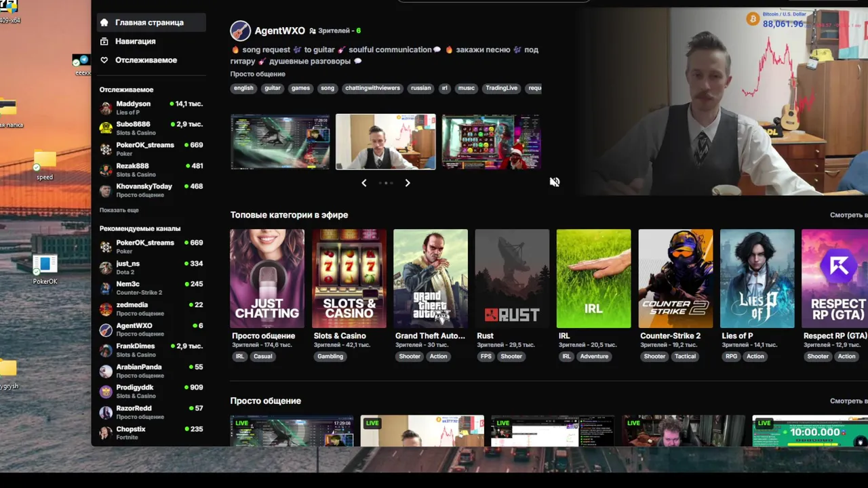Image resolution: width=868 pixels, height=488 pixels.
Task: Go to next featured stream carousel arrow
Action: coord(408,183)
